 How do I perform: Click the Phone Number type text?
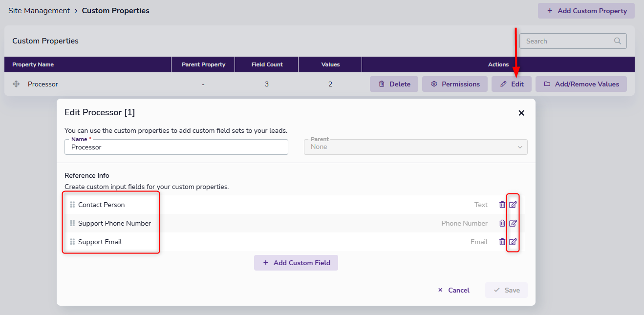(x=464, y=223)
